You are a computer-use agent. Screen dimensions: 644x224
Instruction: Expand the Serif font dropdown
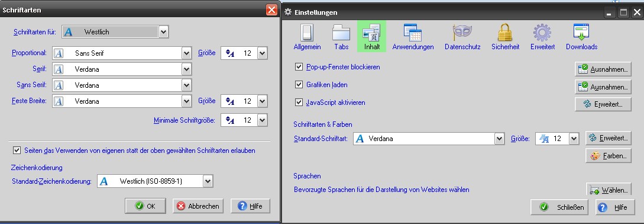[187, 69]
